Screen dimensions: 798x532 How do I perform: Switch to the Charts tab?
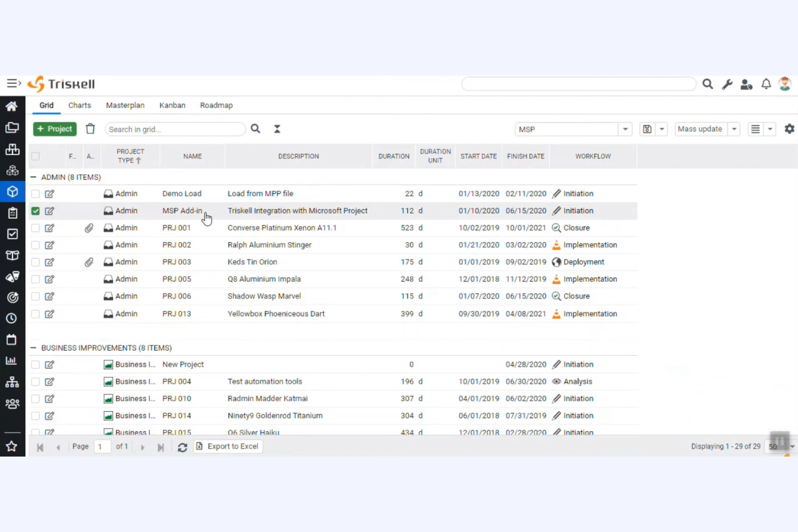(79, 105)
